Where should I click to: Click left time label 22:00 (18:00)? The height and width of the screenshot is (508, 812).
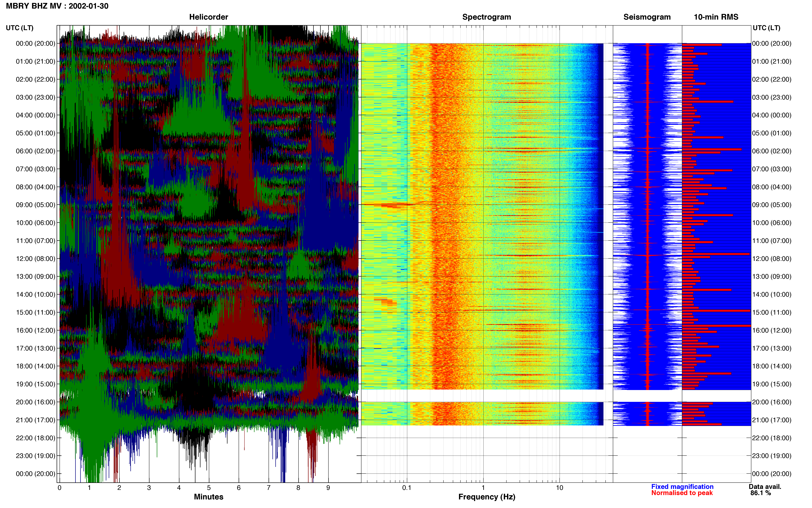[x=36, y=438]
